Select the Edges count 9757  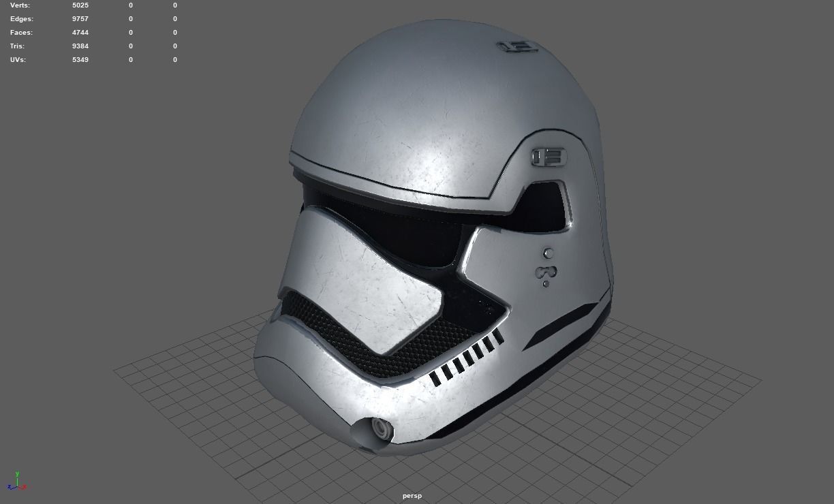[x=80, y=19]
